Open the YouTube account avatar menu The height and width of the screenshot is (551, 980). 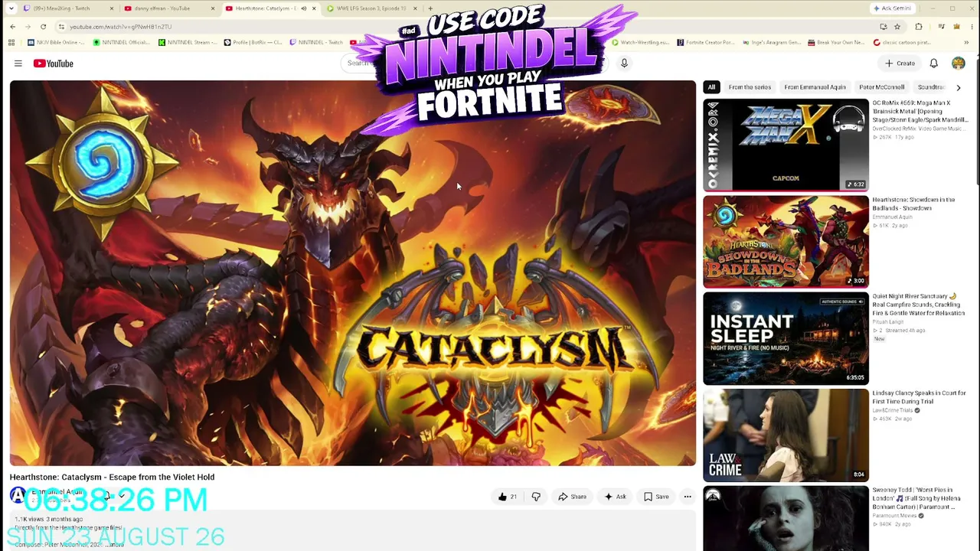959,64
